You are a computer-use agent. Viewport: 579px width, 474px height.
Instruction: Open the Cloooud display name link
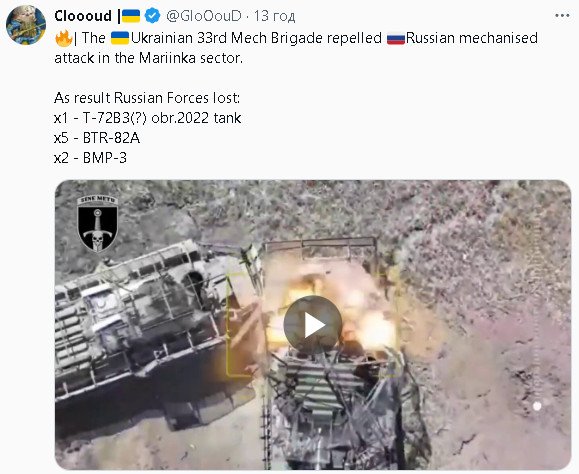click(83, 16)
